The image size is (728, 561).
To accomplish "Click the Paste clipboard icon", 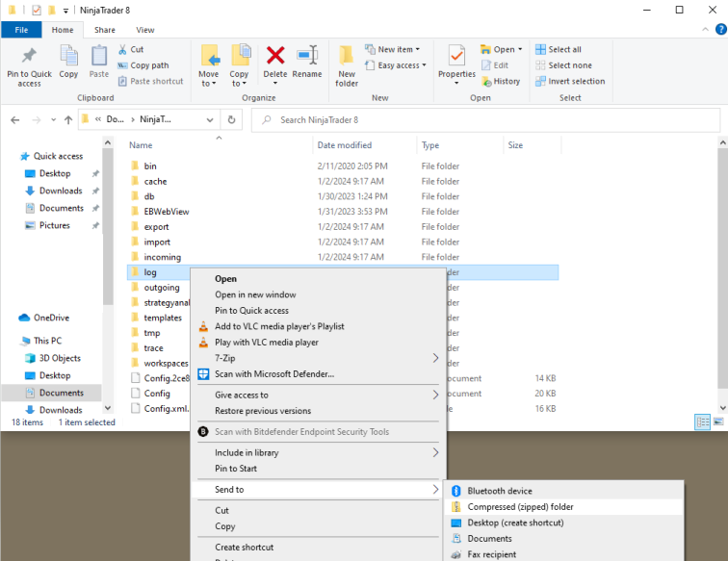I will coord(99,56).
